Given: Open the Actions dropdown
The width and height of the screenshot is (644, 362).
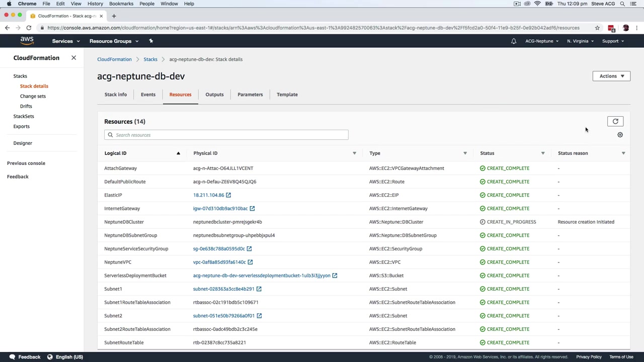Looking at the screenshot, I should (611, 76).
